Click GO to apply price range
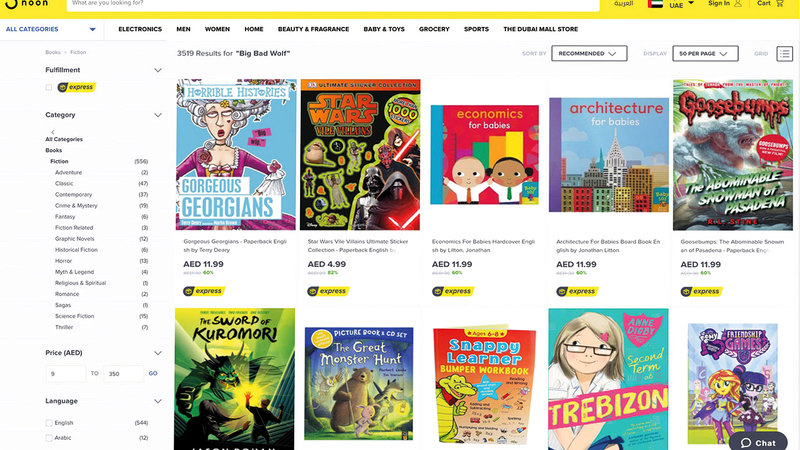The height and width of the screenshot is (450, 800). (153, 373)
